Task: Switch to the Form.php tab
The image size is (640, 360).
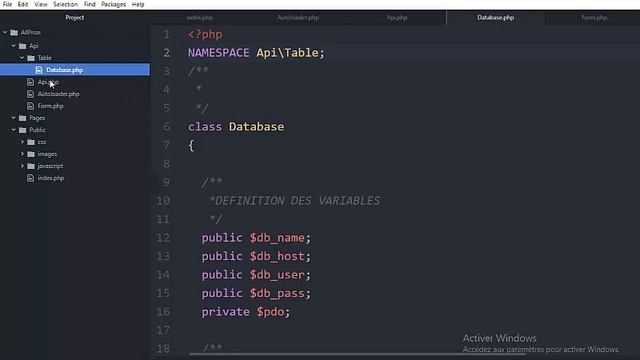Action: 594,18
